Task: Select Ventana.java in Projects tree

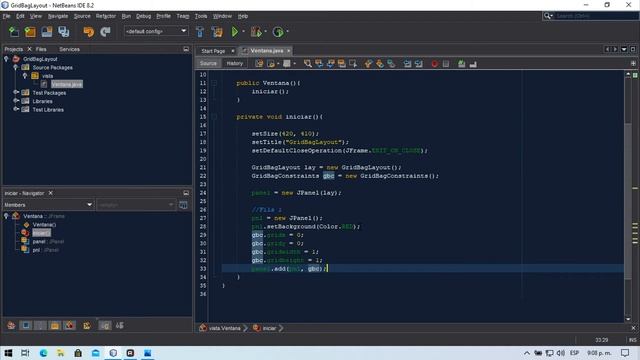Action: tap(67, 84)
